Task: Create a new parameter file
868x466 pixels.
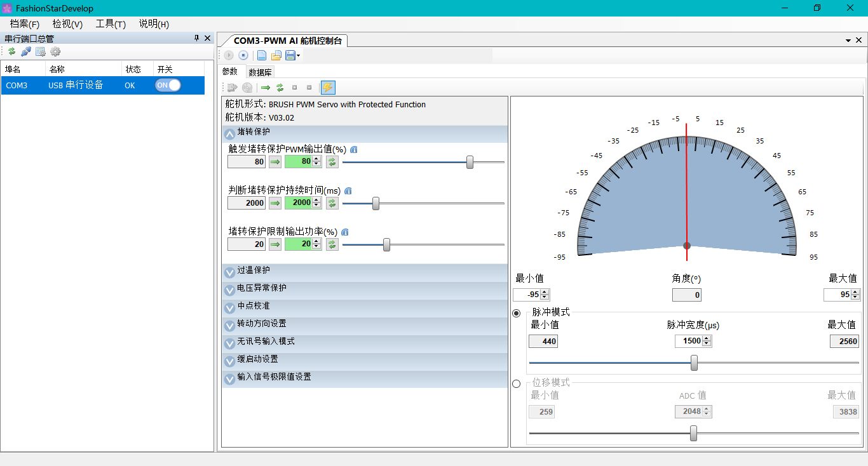Action: (261, 55)
